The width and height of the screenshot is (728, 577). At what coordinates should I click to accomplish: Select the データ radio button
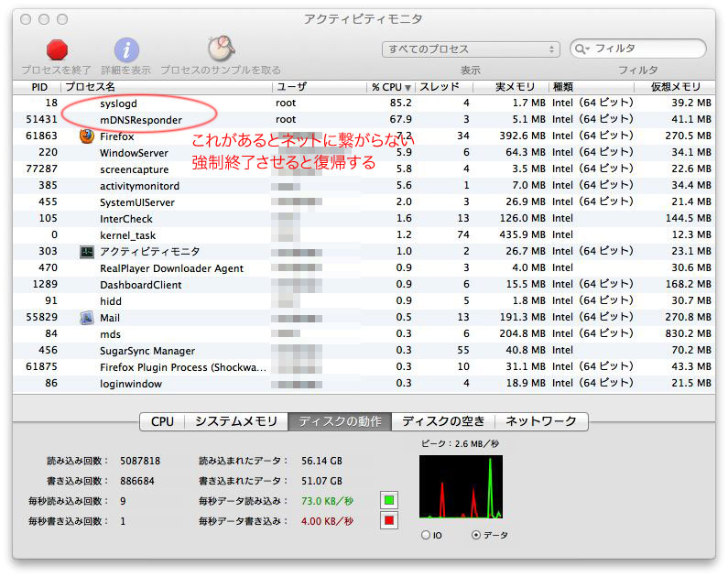point(475,535)
